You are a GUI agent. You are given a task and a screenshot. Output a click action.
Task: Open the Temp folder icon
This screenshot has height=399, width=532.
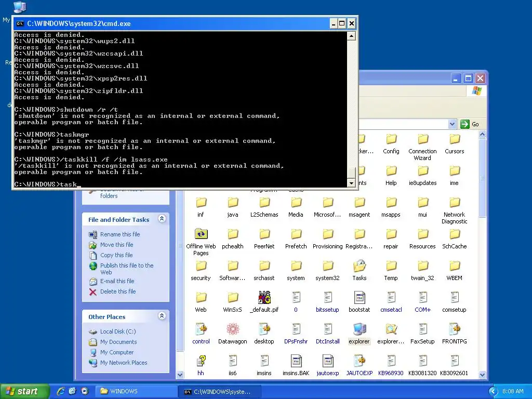pyautogui.click(x=391, y=266)
